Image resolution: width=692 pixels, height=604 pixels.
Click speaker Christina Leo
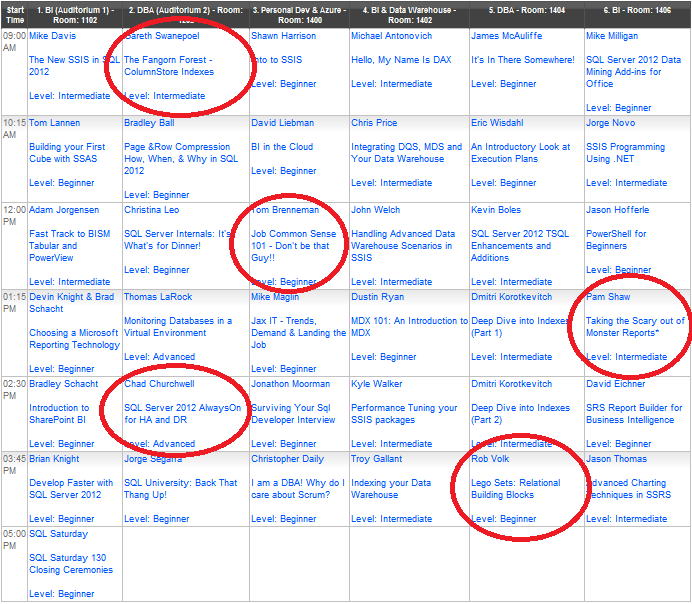151,210
